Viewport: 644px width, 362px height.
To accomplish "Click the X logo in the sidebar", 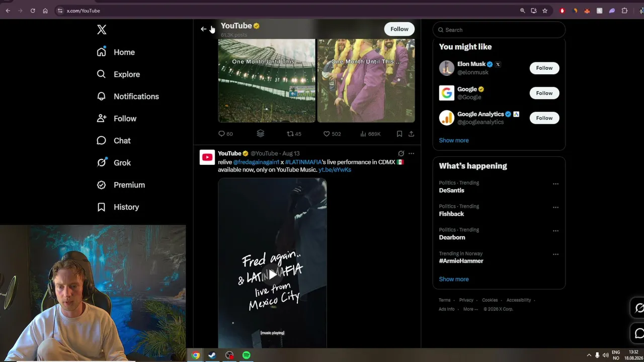I will pyautogui.click(x=102, y=30).
